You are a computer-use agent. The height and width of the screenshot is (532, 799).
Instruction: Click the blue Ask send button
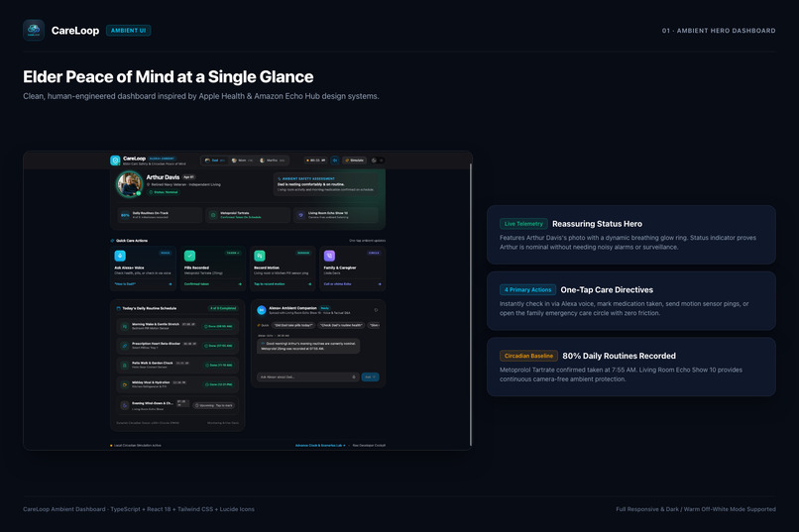[x=371, y=377]
